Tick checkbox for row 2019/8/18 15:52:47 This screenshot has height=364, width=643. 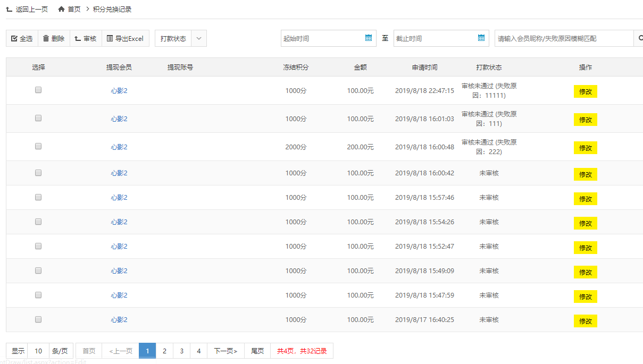point(38,246)
